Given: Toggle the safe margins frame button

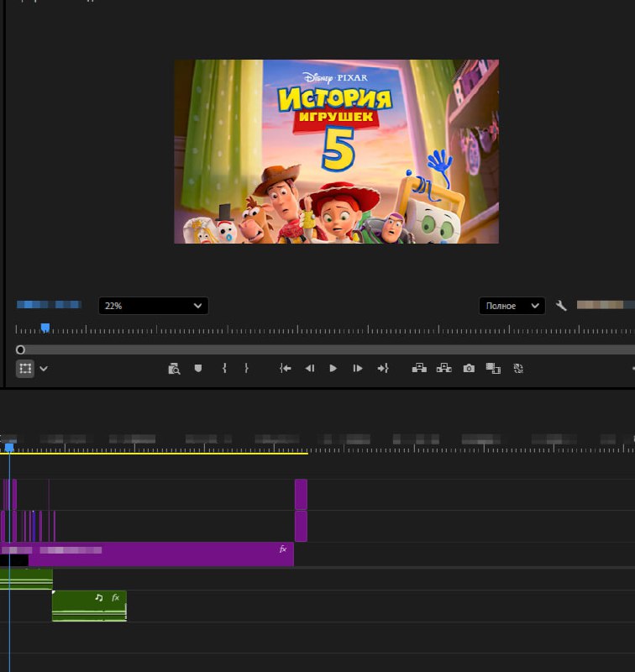Looking at the screenshot, I should 25,369.
